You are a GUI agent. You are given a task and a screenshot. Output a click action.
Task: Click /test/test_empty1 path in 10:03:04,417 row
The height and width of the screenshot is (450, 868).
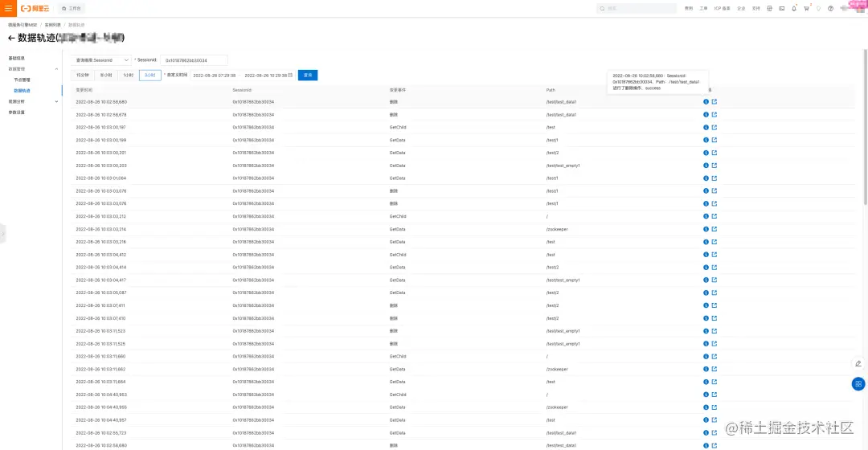(563, 280)
